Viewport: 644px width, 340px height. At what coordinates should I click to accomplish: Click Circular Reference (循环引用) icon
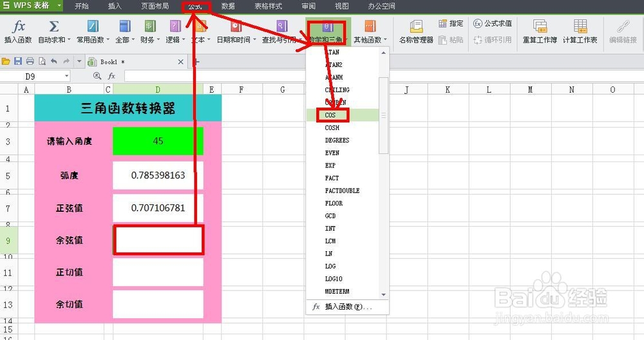click(x=477, y=40)
